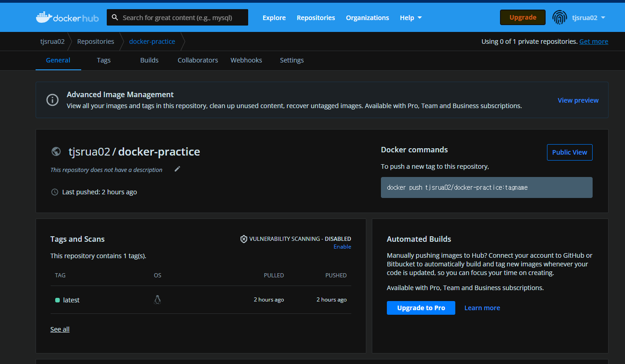Click the clock icon beside Last pushed
625x364 pixels.
(x=55, y=192)
